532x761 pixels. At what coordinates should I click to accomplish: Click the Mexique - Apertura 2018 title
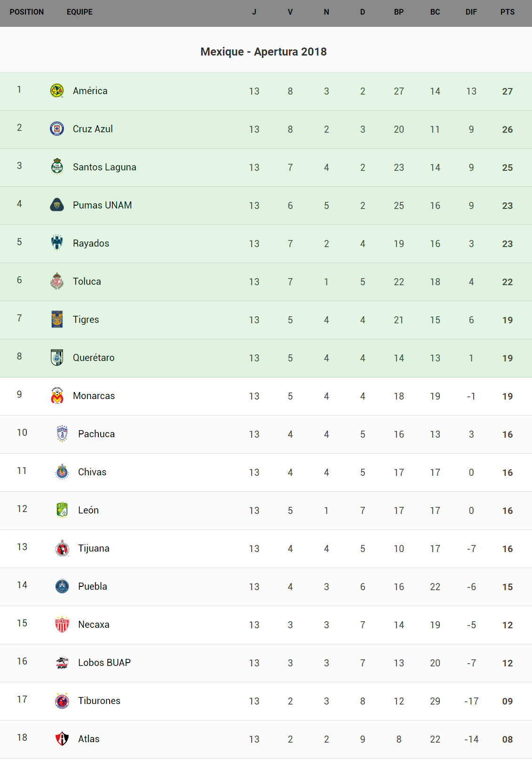[263, 52]
